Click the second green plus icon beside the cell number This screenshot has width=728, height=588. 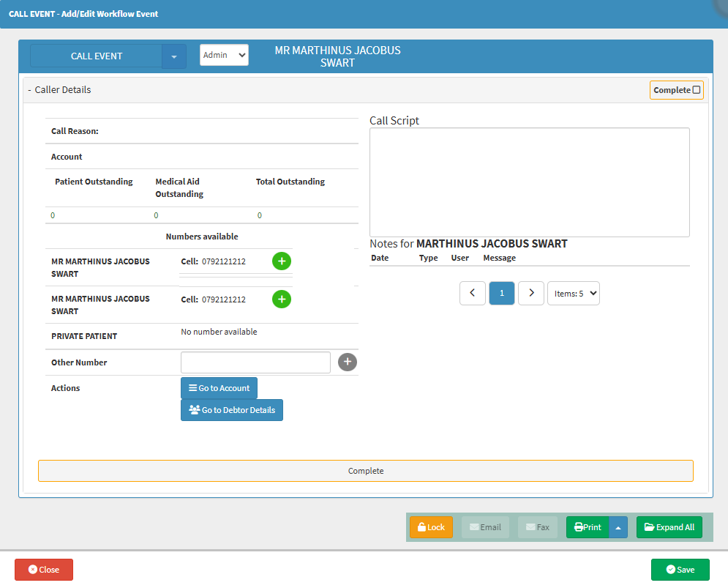point(282,299)
